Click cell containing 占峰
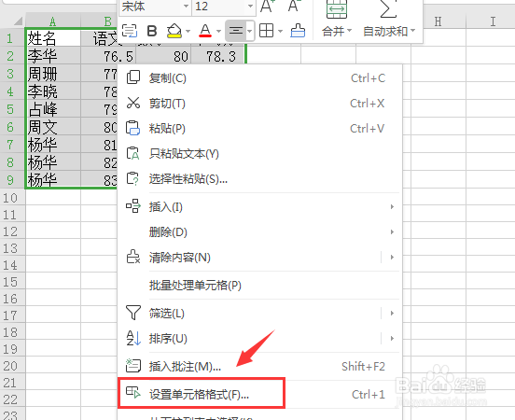Screen dimensions: 515x420 [53, 109]
